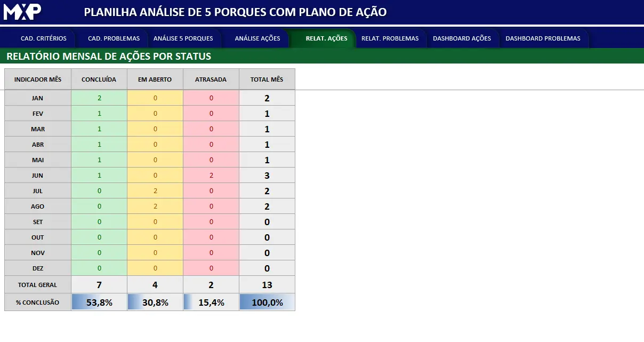Go to ANÁLISE 5 PORQUES tab

[183, 38]
